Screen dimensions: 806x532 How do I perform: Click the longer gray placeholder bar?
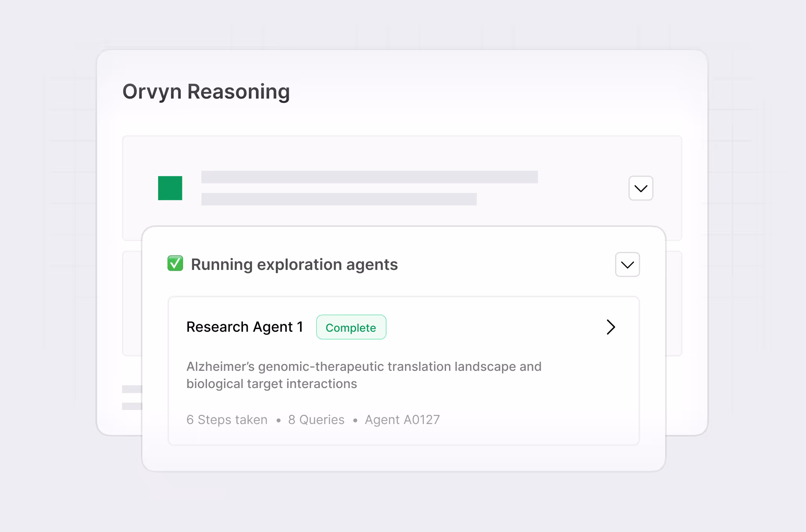click(x=369, y=177)
